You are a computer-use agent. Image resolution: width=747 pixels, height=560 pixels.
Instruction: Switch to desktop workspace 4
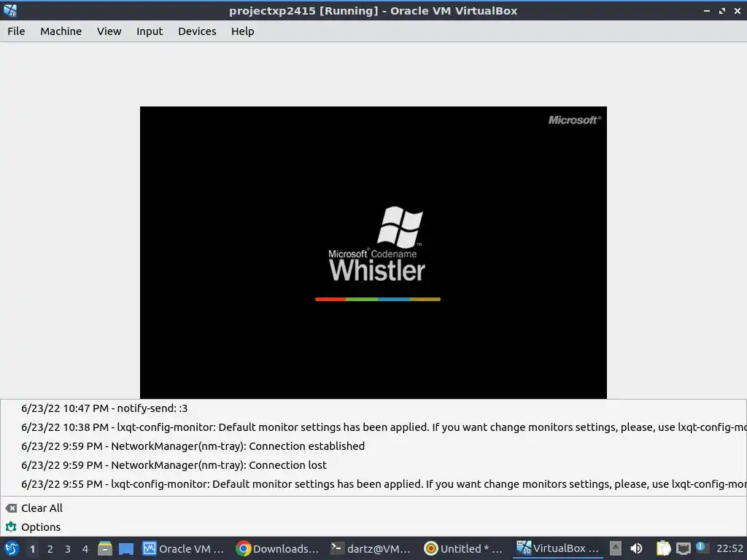85,549
